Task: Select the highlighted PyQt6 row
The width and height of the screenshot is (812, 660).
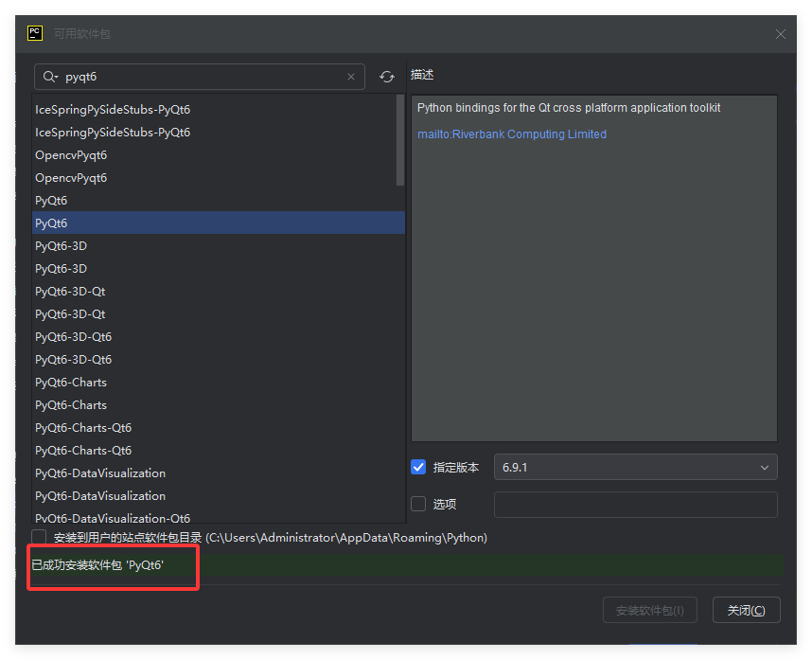Action: (x=218, y=223)
